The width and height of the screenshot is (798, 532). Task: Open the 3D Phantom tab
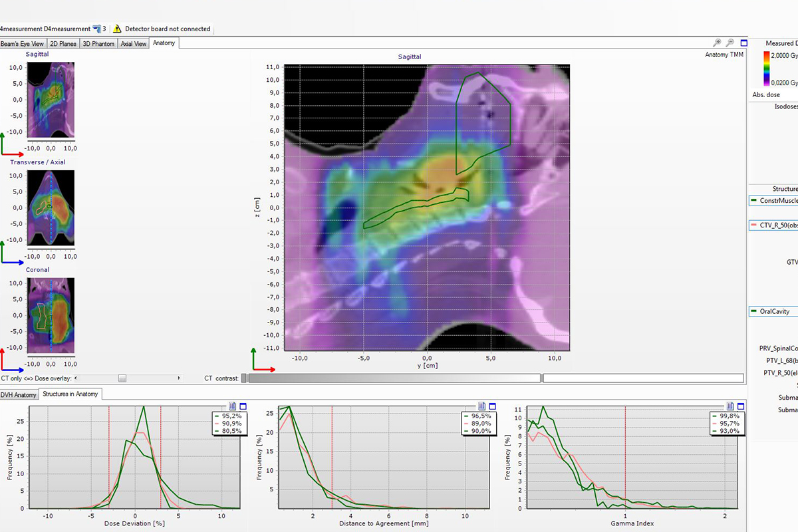point(98,44)
